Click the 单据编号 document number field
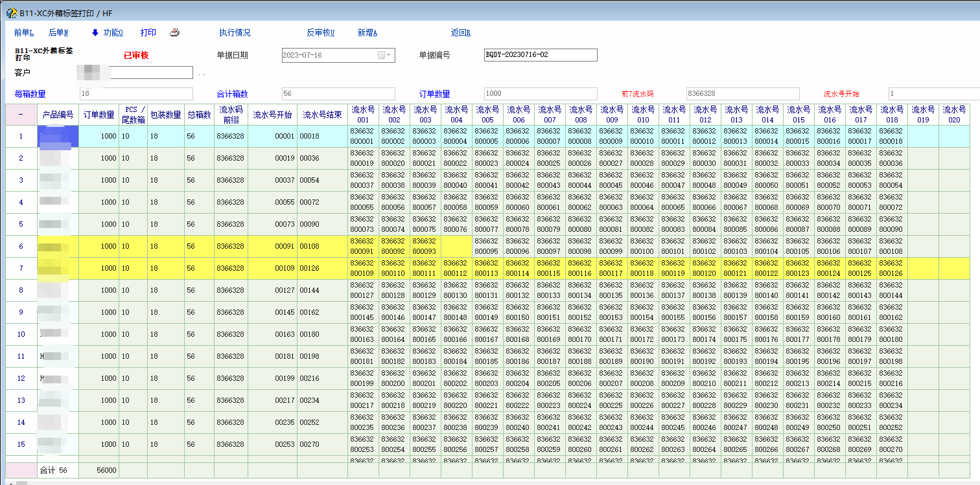The height and width of the screenshot is (485, 980). (x=541, y=55)
